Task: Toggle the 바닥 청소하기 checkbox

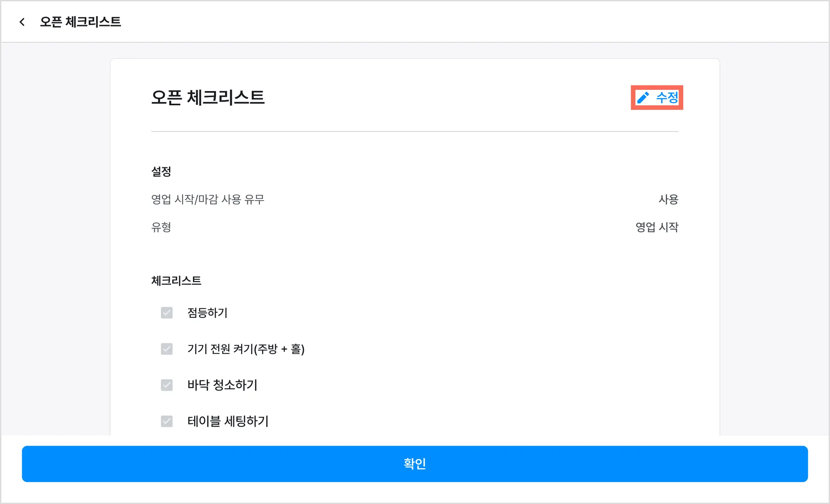Action: tap(167, 385)
